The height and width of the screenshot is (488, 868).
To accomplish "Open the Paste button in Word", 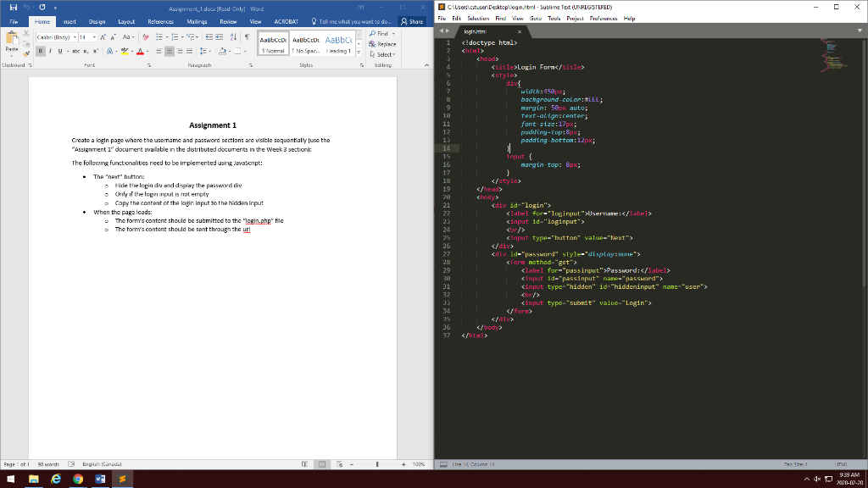I will pyautogui.click(x=12, y=44).
